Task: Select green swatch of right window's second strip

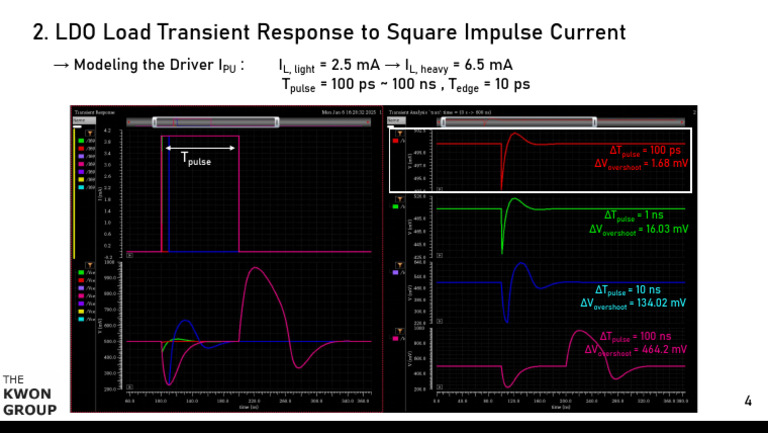Action: 395,207
